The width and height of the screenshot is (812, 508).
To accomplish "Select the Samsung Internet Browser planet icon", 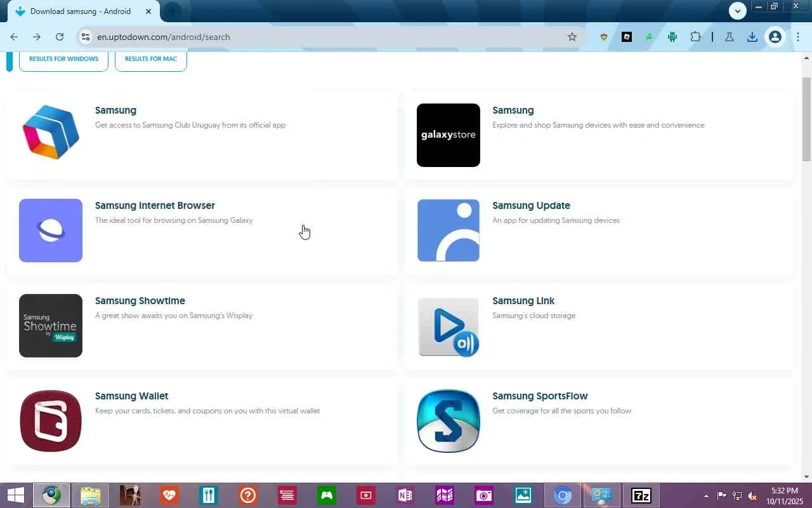I will [51, 231].
